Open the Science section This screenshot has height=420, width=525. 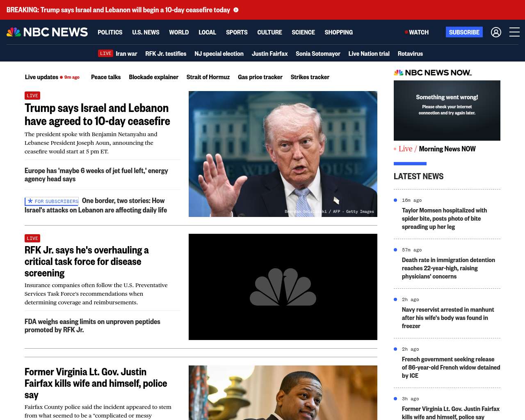(x=303, y=32)
